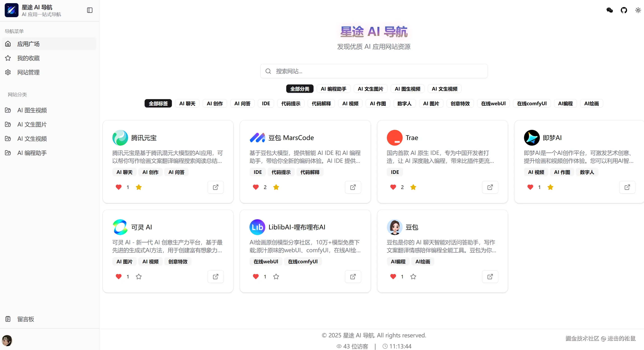The height and width of the screenshot is (350, 644).
Task: Select the 在线comfyUI tag filter
Action: click(x=531, y=103)
